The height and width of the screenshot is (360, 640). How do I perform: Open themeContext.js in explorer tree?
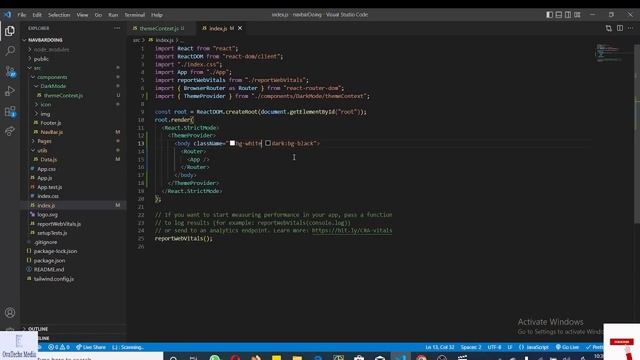tap(63, 95)
